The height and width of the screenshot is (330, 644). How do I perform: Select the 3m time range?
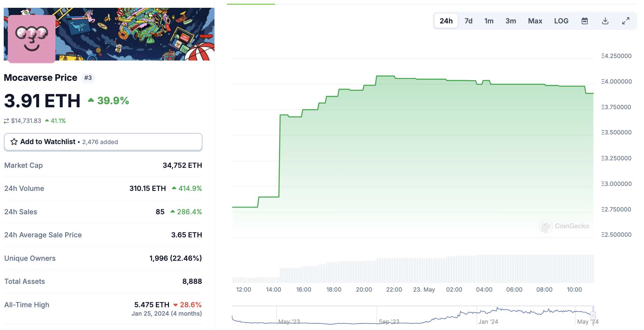[511, 21]
